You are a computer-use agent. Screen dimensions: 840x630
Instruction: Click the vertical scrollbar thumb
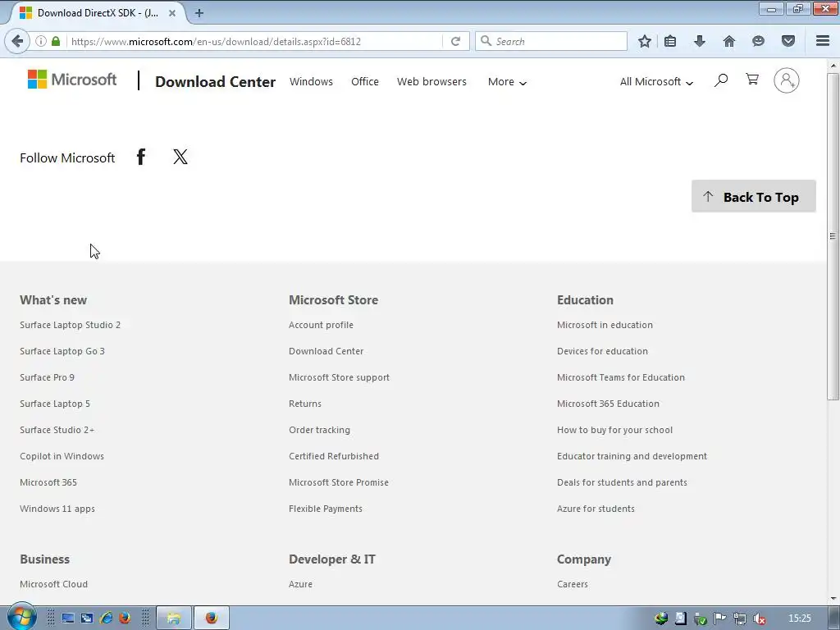coord(833,235)
